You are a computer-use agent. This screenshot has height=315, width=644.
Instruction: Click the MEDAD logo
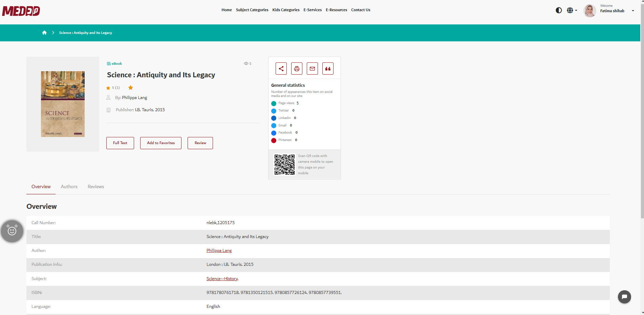21,11
